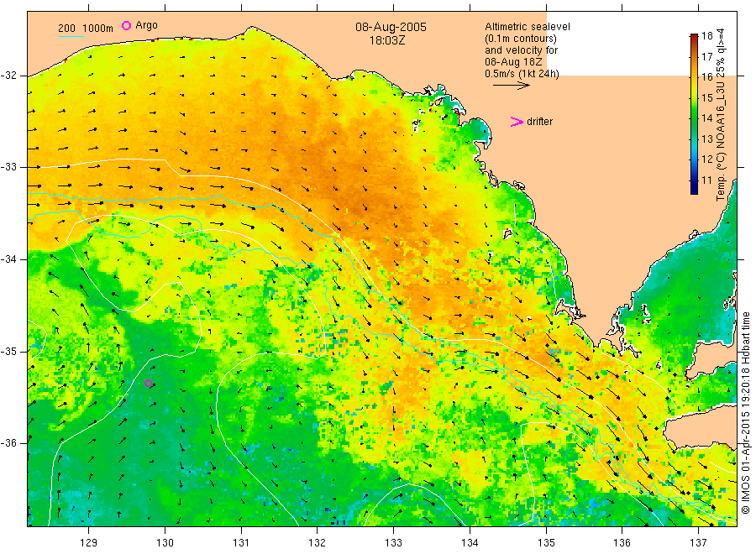Click longitude label 131

[x=241, y=543]
